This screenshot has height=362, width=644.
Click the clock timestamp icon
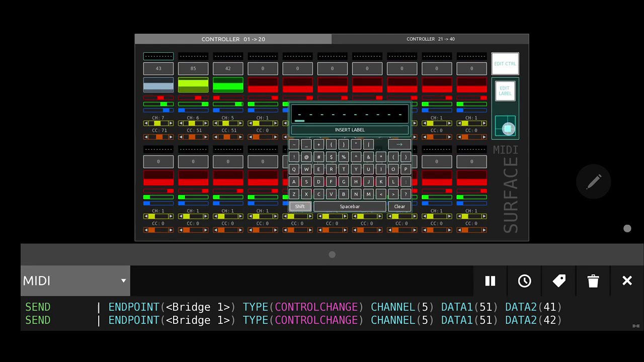(x=524, y=281)
